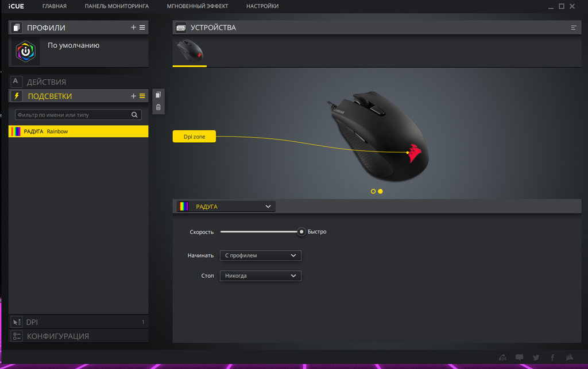The image size is (588, 369).
Task: Expand the ДЕЙСТВИЯ section
Action: point(78,81)
